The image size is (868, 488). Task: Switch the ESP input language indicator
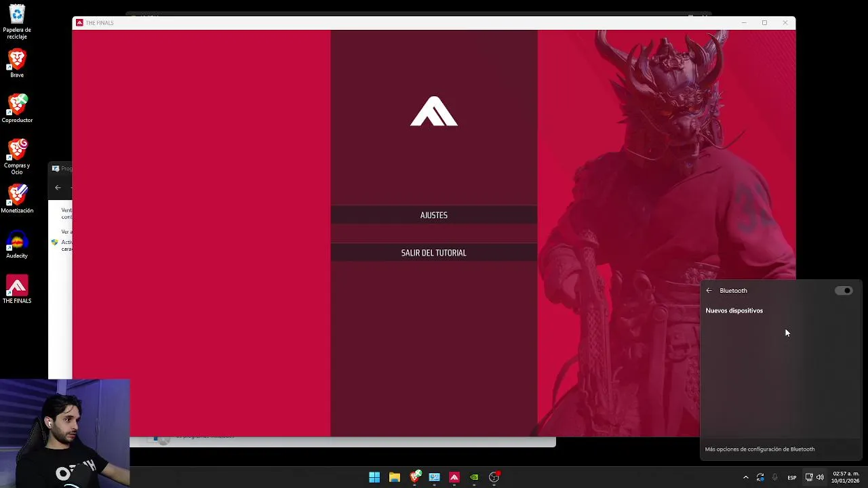point(792,478)
